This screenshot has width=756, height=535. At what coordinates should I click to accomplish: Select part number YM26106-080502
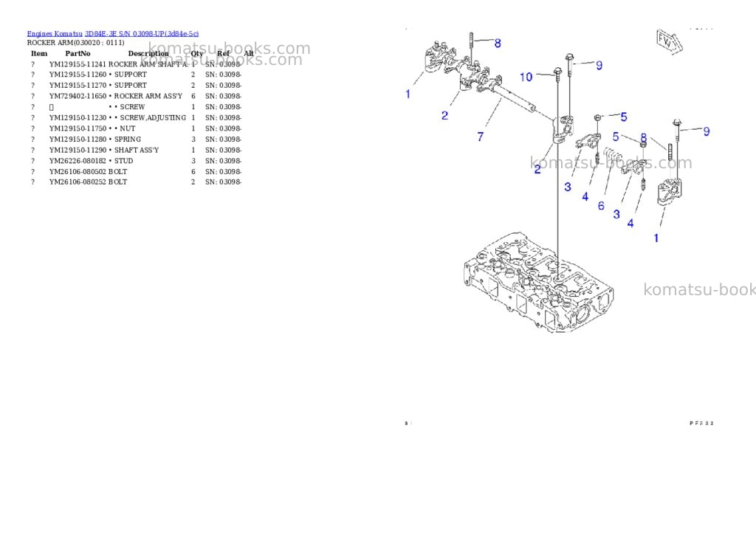coord(78,172)
